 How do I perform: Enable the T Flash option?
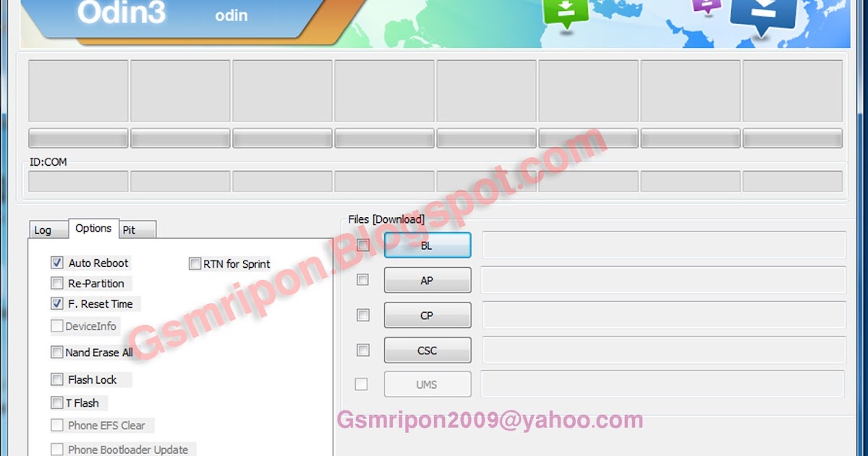pyautogui.click(x=56, y=402)
